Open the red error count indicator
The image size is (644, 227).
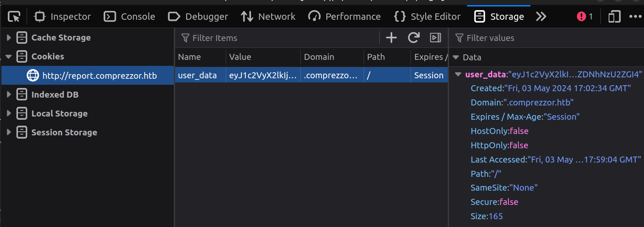point(585,17)
